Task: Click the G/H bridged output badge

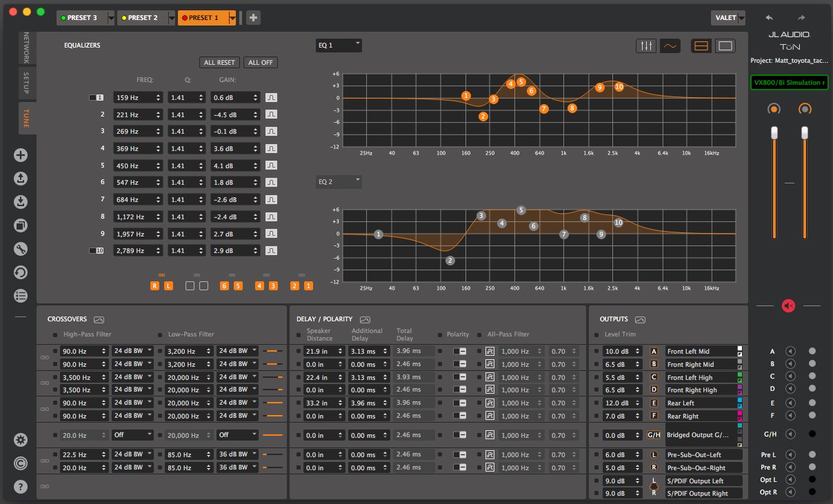Action: (x=654, y=435)
